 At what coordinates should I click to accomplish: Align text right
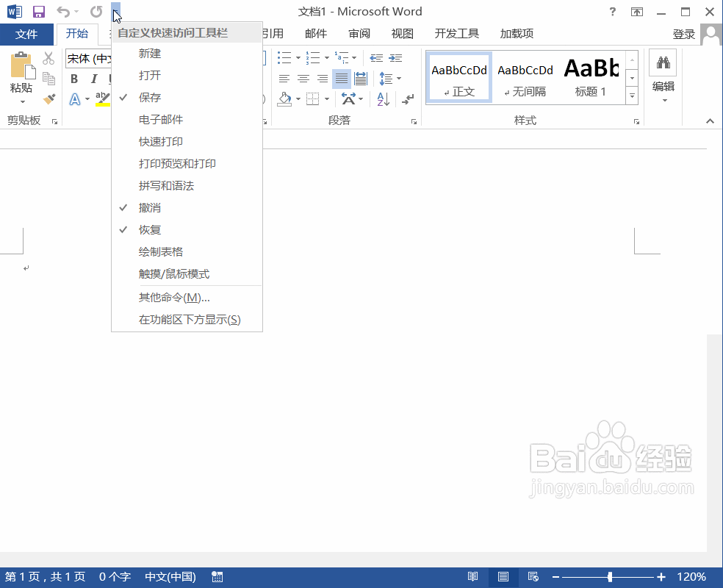tap(323, 79)
